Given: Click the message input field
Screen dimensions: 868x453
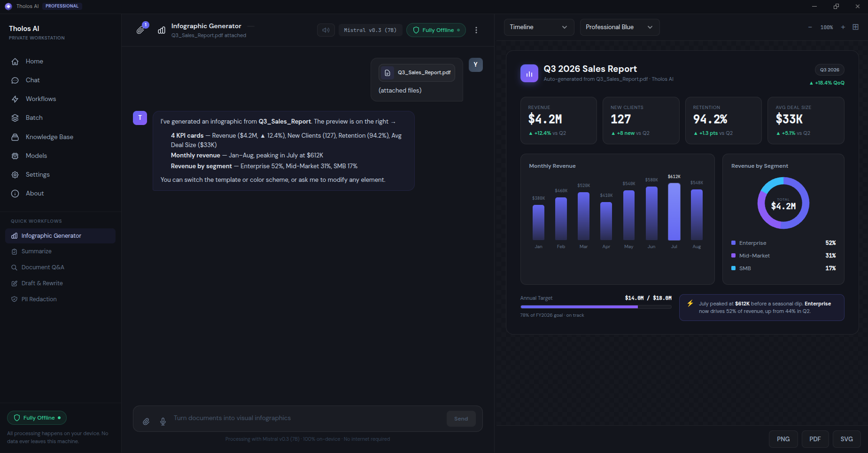Looking at the screenshot, I should point(307,418).
